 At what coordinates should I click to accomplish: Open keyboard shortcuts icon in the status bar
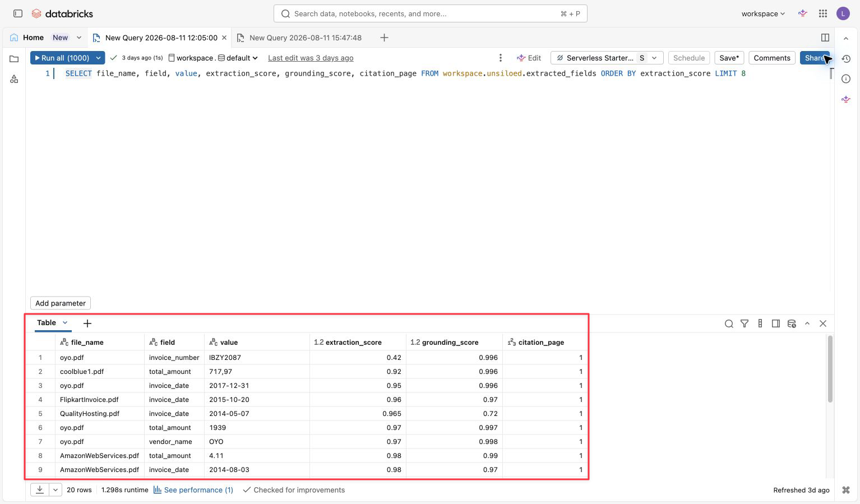(846, 490)
